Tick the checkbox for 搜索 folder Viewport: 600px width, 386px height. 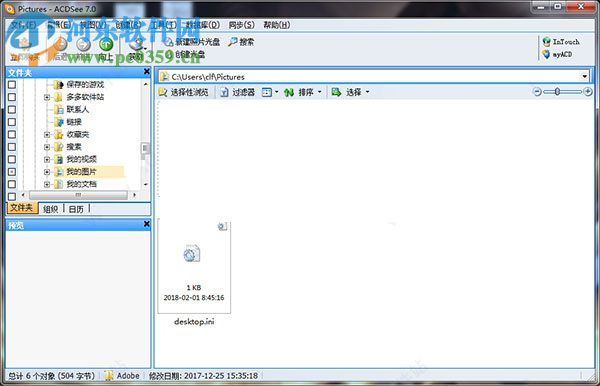pyautogui.click(x=12, y=147)
